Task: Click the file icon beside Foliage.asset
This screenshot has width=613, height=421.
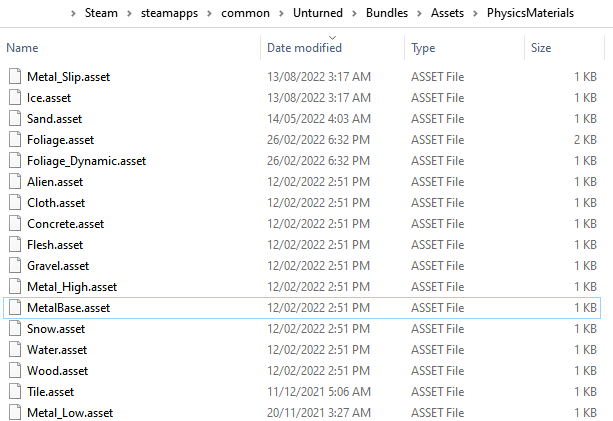Action: point(15,140)
